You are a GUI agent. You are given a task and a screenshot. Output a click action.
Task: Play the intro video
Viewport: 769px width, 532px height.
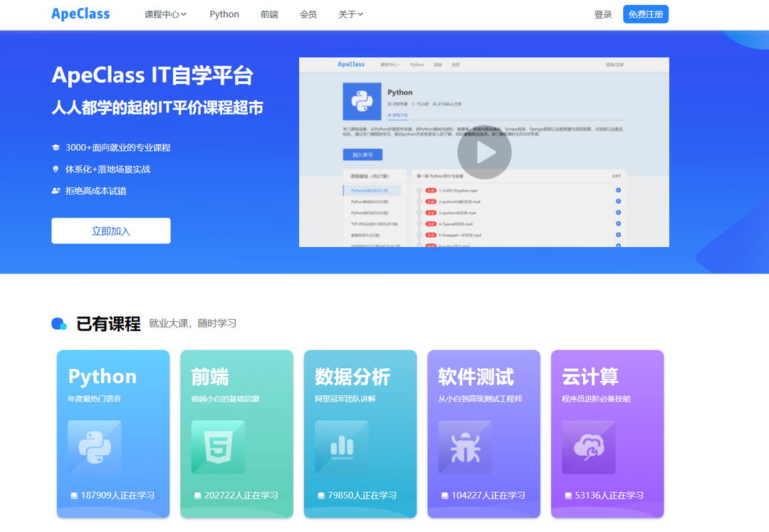coord(485,152)
